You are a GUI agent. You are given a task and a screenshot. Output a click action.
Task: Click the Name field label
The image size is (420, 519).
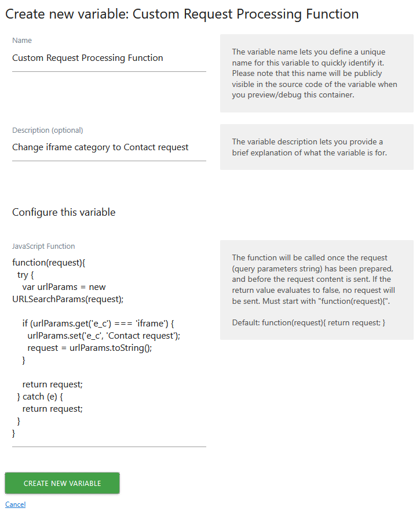[21, 40]
